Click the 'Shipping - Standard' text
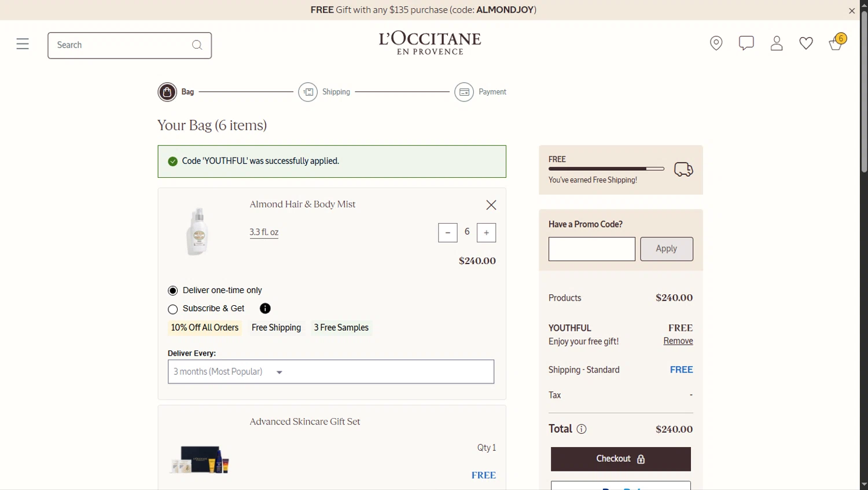The width and height of the screenshot is (868, 490). click(584, 370)
